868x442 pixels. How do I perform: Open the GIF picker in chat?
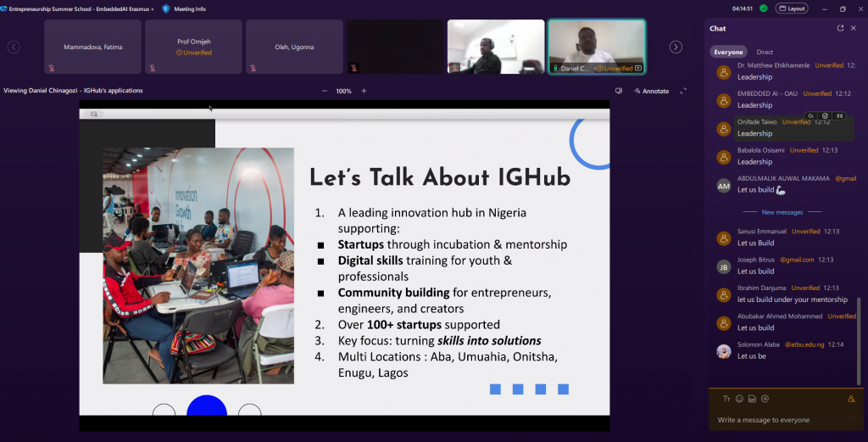point(752,399)
